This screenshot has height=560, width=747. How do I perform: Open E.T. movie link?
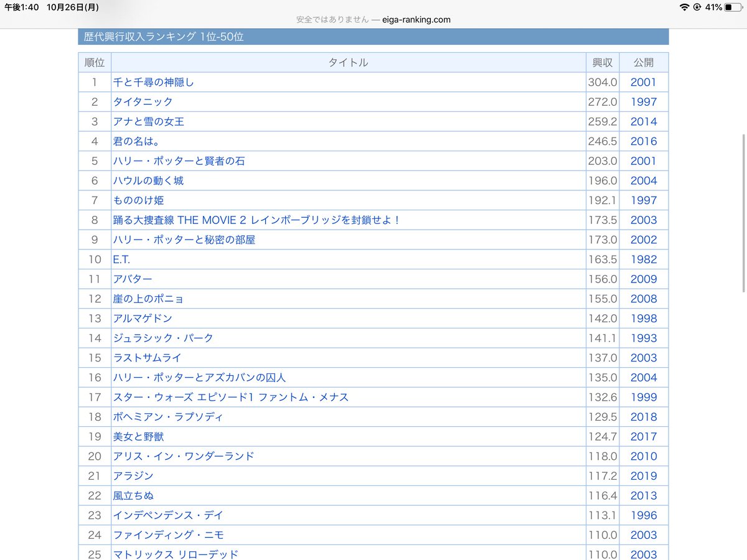[121, 259]
